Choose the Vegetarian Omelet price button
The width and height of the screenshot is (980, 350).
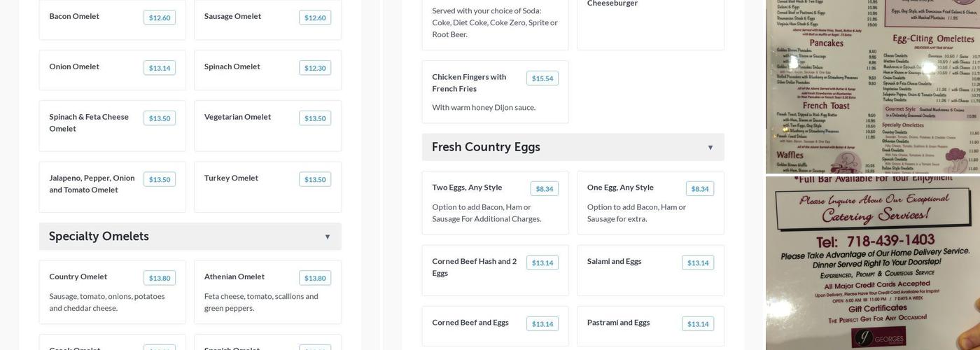[315, 118]
